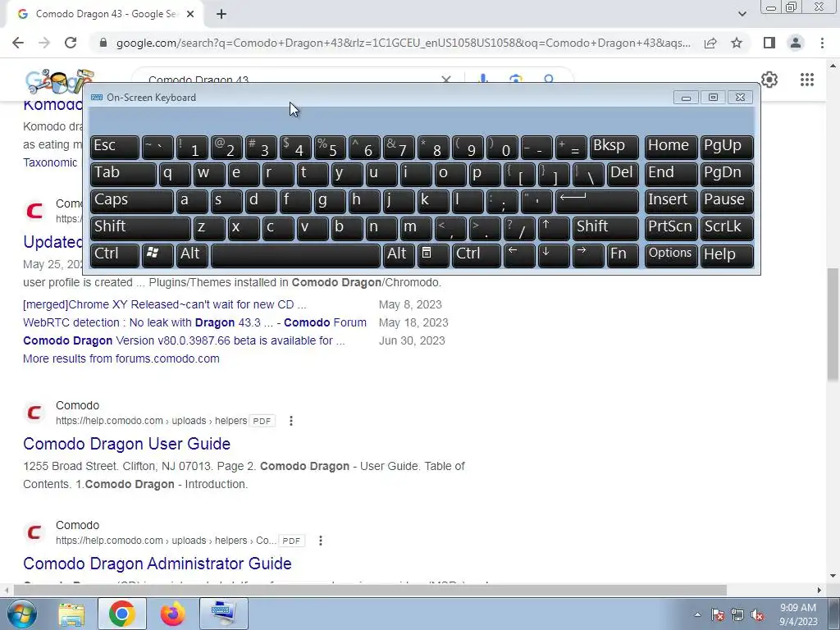This screenshot has height=630, width=840.
Task: Toggle right Ctrl key
Action: (477, 256)
